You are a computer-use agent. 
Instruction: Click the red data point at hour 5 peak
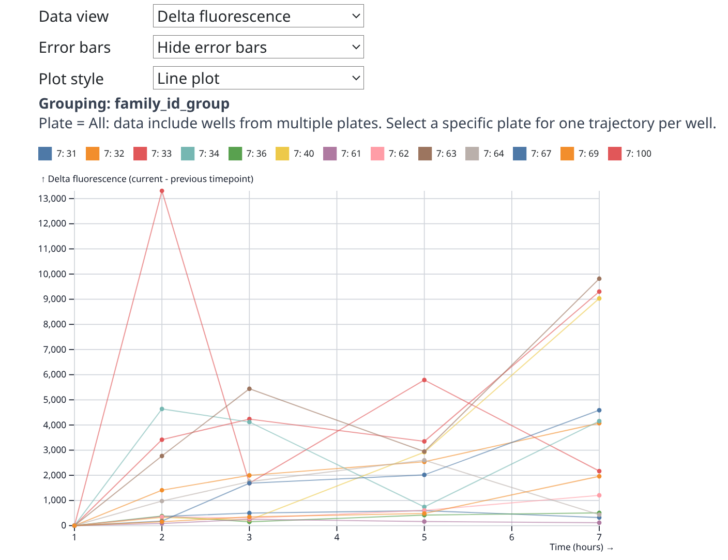[424, 380]
